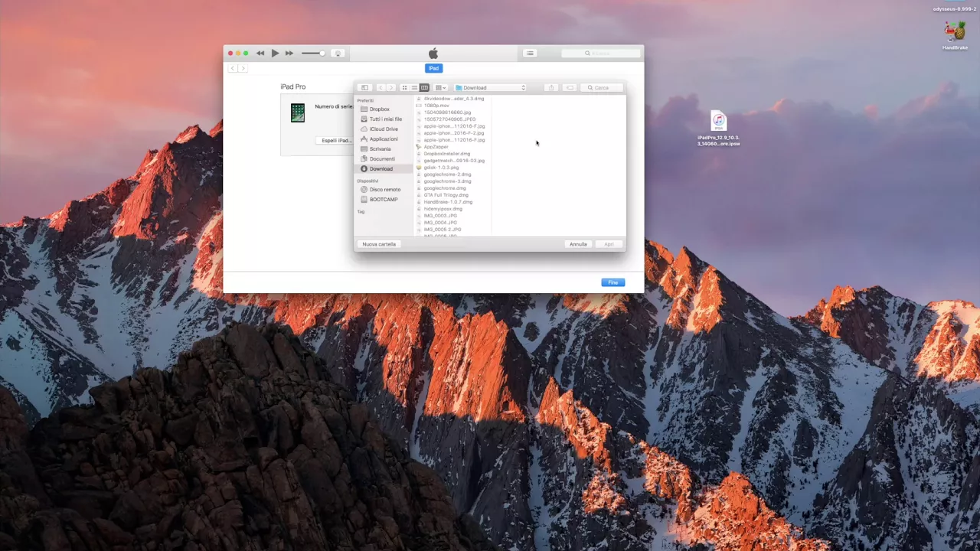Click the share icon in file dialog
Image resolution: width=980 pixels, height=551 pixels.
point(550,87)
